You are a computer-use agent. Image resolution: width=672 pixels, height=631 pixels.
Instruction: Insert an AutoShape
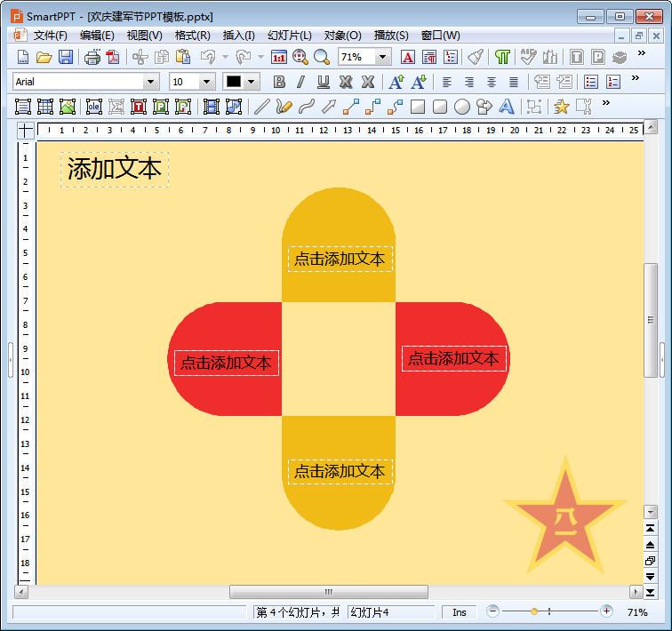[x=484, y=107]
